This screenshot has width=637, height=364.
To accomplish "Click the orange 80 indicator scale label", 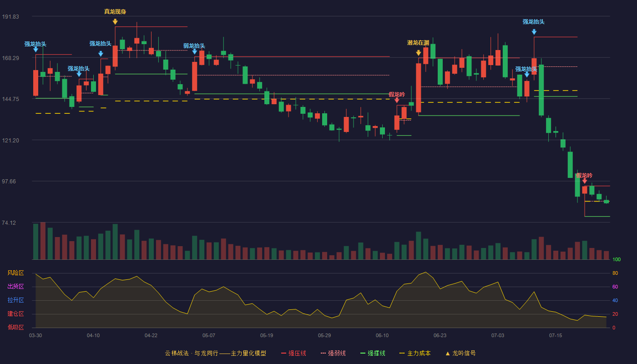I will click(615, 273).
